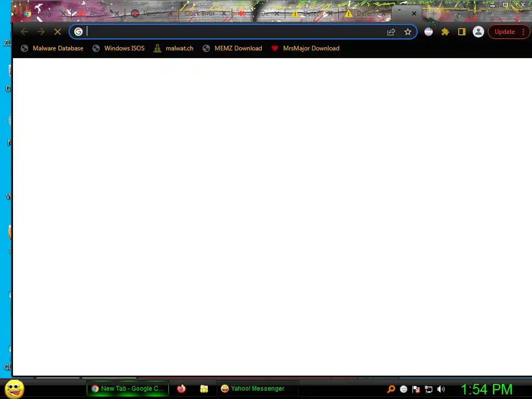Go forward to the next page
532x399 pixels.
pyautogui.click(x=41, y=32)
